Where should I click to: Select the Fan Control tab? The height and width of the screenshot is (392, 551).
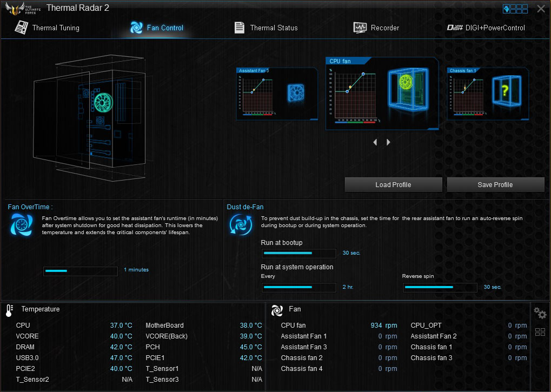pyautogui.click(x=157, y=28)
